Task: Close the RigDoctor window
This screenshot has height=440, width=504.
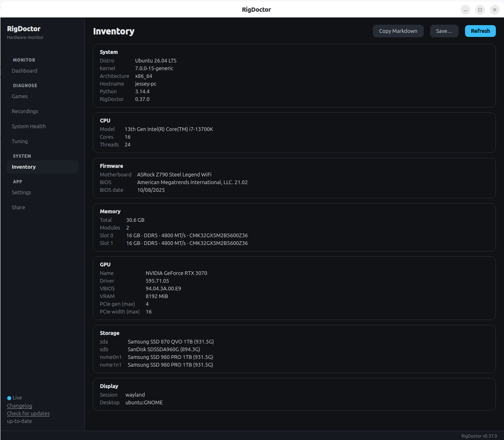Action: pyautogui.click(x=495, y=10)
